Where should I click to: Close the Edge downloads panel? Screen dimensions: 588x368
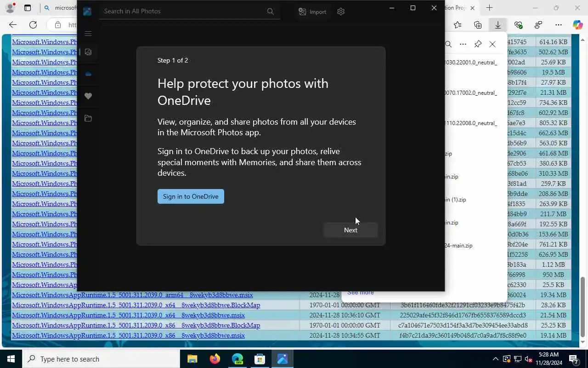[492, 44]
